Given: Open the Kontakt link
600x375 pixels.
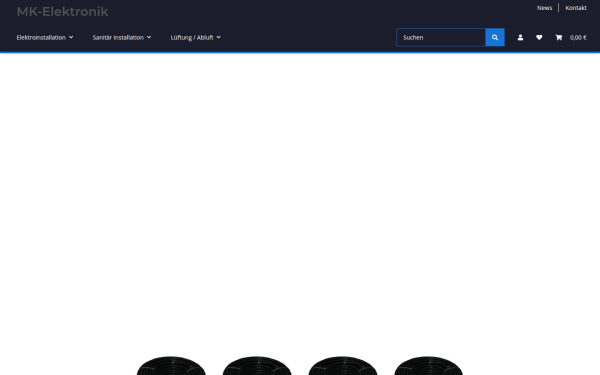Looking at the screenshot, I should [x=576, y=8].
